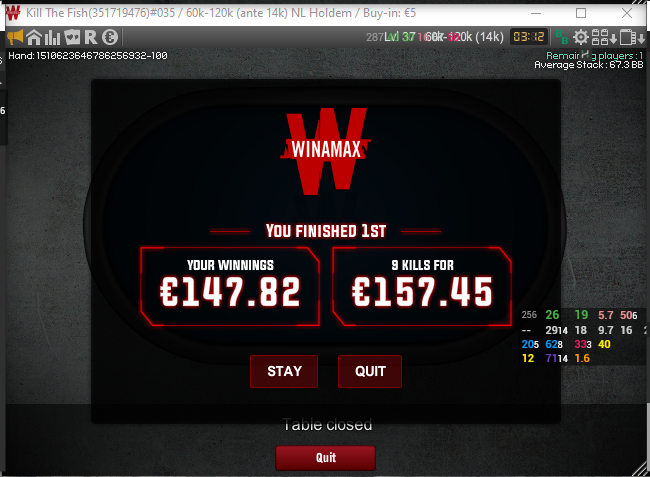Image resolution: width=650 pixels, height=477 pixels.
Task: Open the bar chart statistics icon
Action: click(x=53, y=37)
